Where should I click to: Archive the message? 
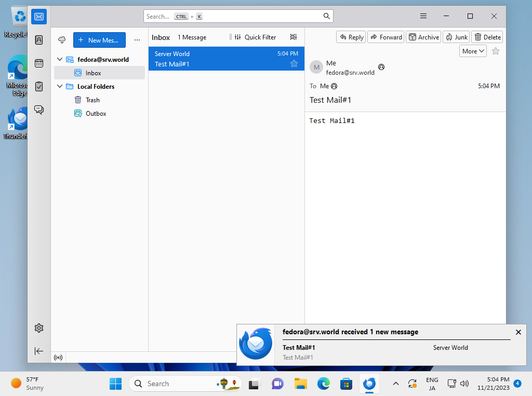point(423,37)
